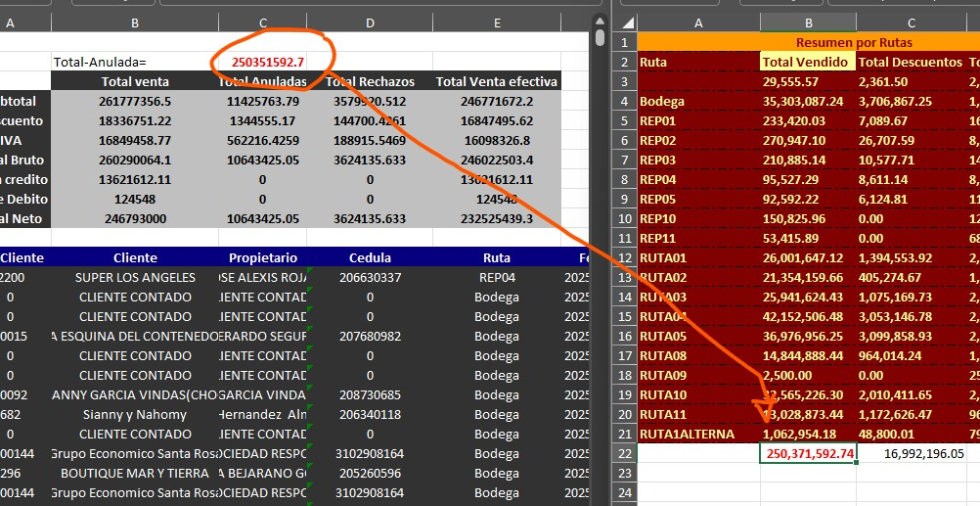Select column B header in right sheet
The image size is (980, 506).
tap(808, 23)
